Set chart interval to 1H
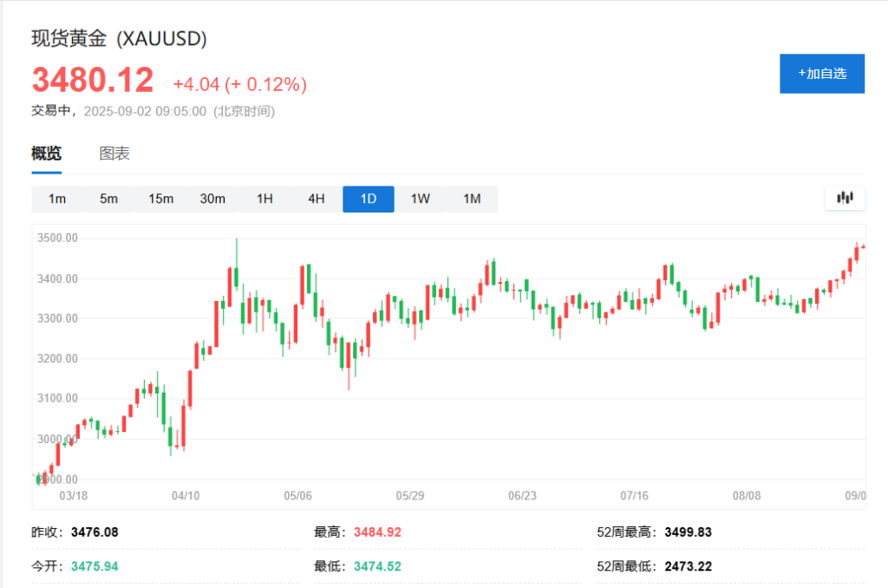This screenshot has height=588, width=888. click(264, 199)
